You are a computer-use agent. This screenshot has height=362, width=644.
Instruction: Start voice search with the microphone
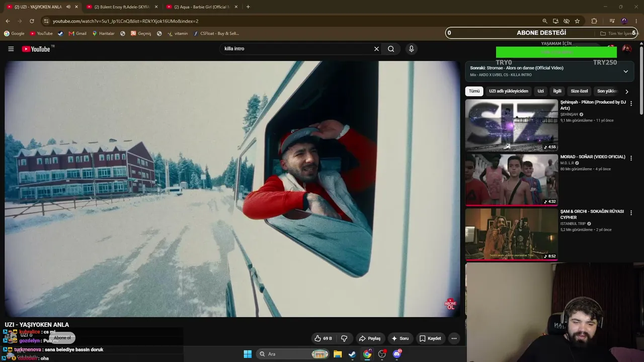[x=411, y=49]
